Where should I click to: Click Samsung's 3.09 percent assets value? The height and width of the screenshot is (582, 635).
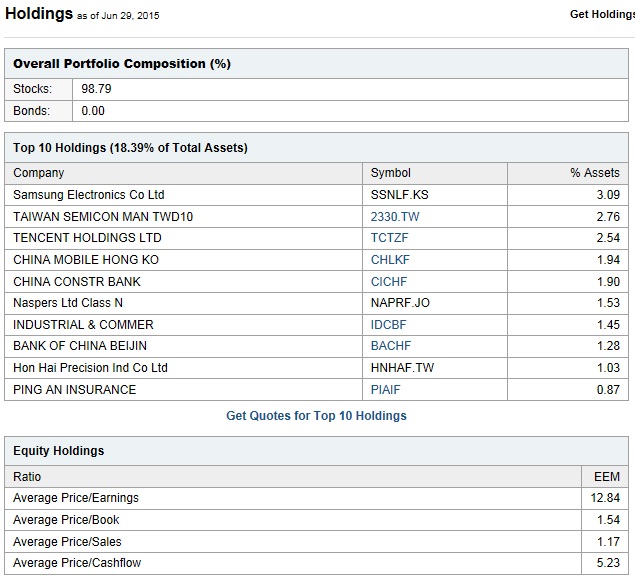coord(608,195)
